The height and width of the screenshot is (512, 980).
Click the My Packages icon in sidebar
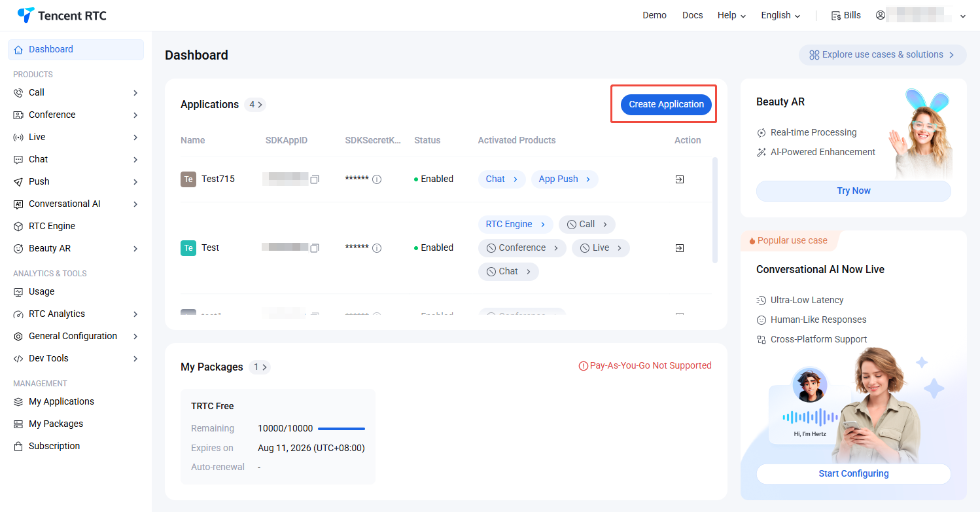(x=18, y=424)
